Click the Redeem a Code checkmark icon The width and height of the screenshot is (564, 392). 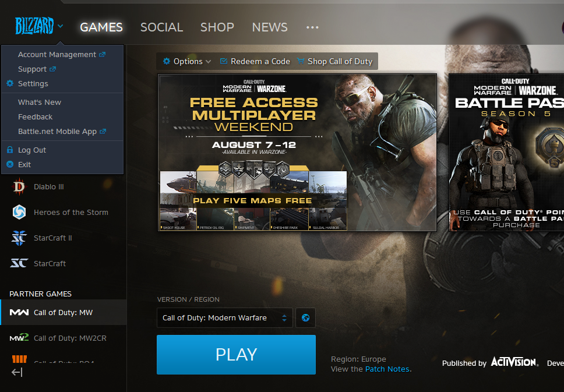224,61
